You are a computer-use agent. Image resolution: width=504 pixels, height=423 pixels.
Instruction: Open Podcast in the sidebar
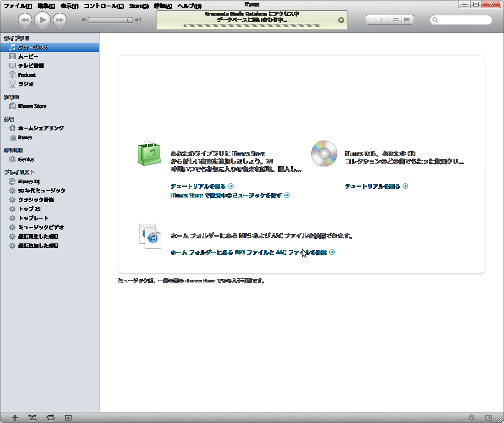point(50,75)
